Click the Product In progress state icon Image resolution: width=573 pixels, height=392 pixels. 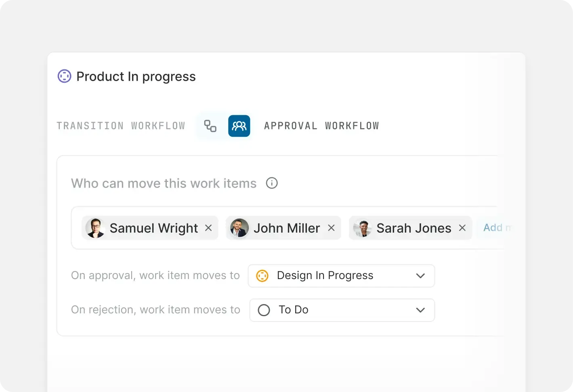[x=65, y=76]
